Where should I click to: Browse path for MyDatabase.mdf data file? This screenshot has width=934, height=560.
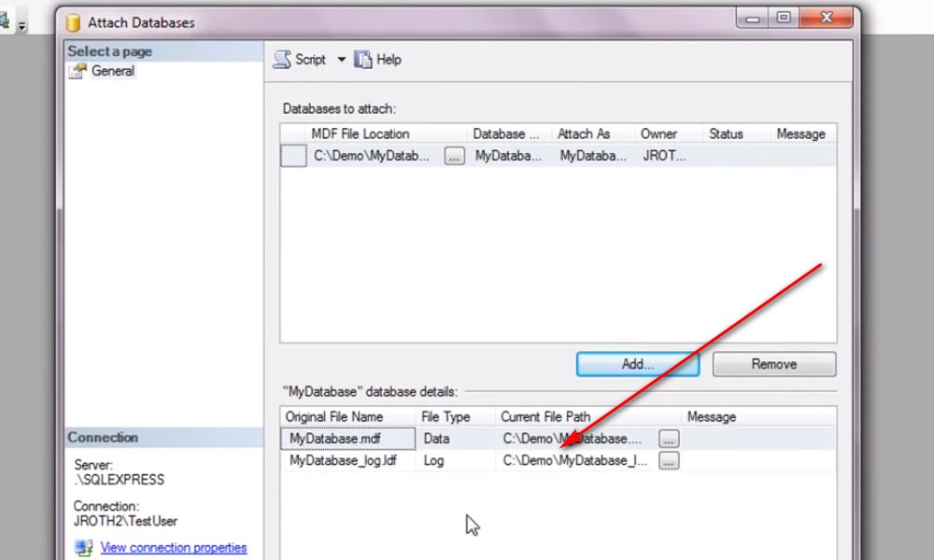coord(669,438)
